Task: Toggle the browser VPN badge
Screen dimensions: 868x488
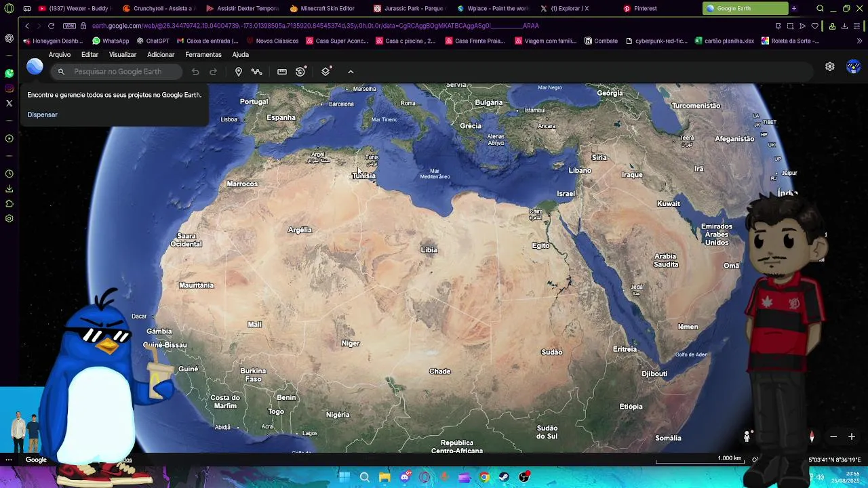Action: 69,26
